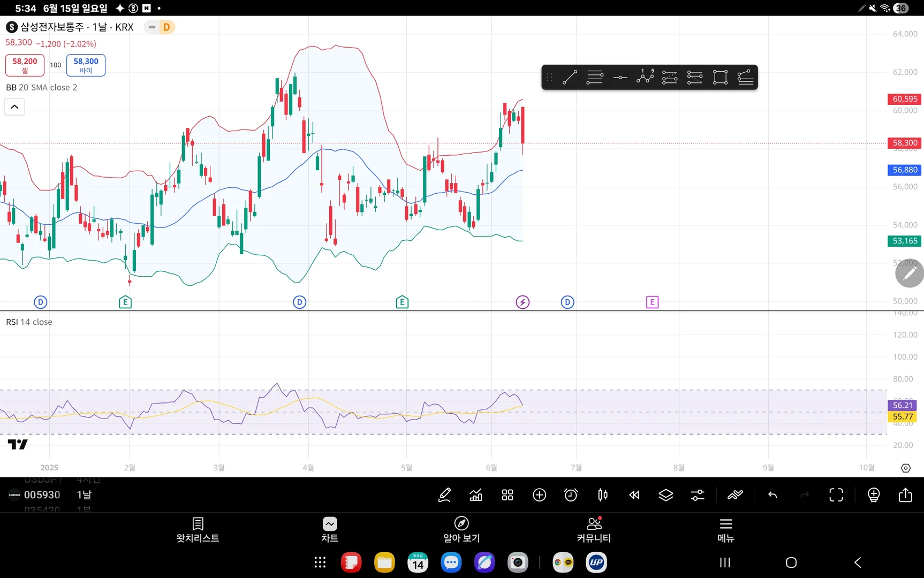Screen dimensions: 924x578
Task: Select the Elliott wave 1-5 pattern tool
Action: (x=645, y=78)
